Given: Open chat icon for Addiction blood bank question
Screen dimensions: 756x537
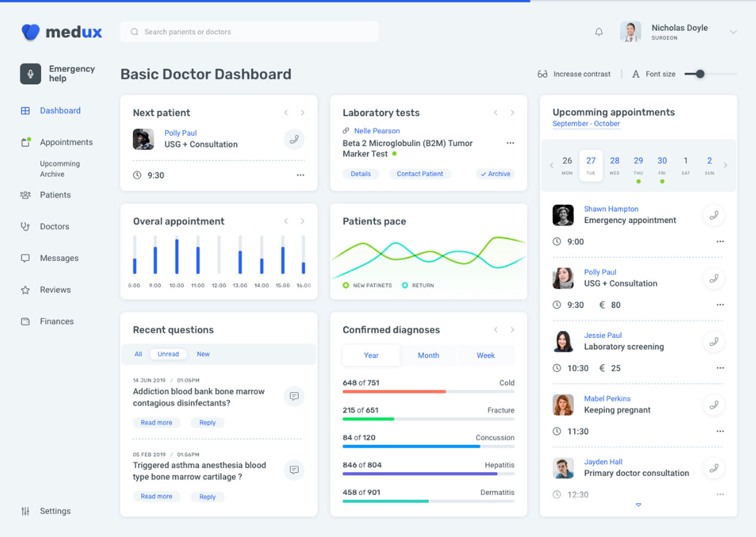Looking at the screenshot, I should 294,396.
